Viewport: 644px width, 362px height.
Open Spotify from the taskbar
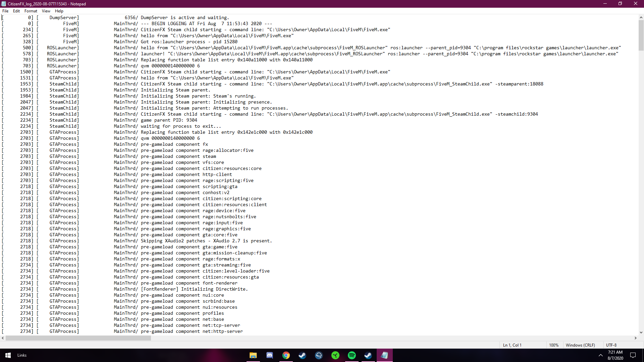[352, 355]
